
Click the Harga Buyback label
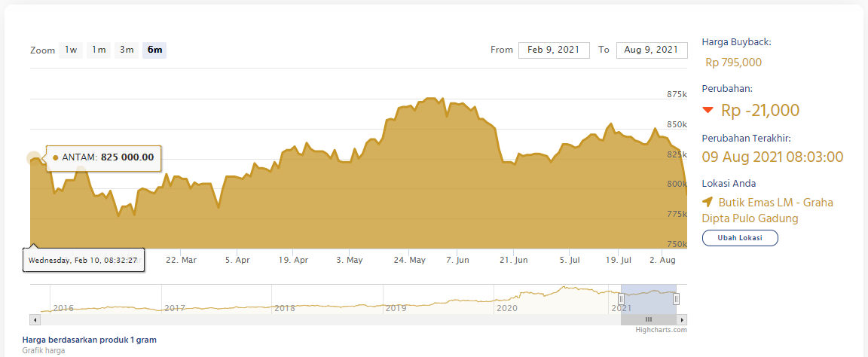pos(736,41)
